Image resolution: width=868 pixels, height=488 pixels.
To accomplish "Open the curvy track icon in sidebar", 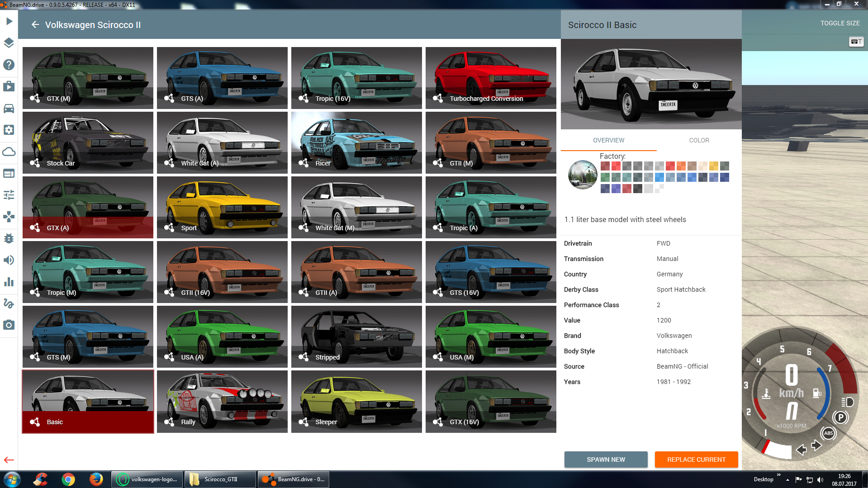I will (x=9, y=303).
